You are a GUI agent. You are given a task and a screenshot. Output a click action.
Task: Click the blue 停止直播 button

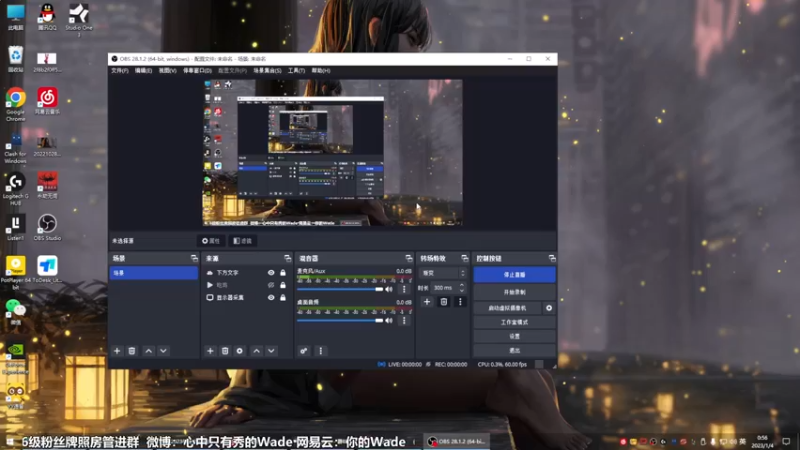coord(514,274)
